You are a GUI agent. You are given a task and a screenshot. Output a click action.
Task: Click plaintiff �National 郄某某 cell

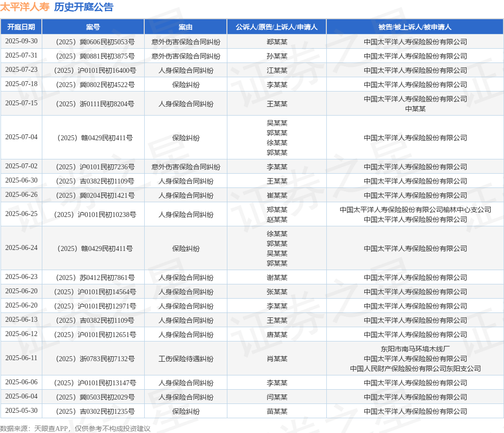277,42
